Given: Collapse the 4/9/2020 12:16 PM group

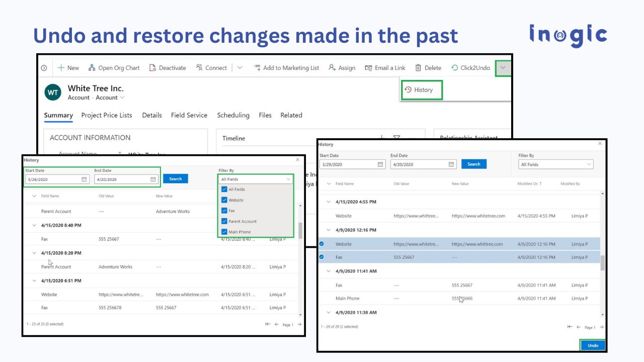Looking at the screenshot, I should pos(329,230).
